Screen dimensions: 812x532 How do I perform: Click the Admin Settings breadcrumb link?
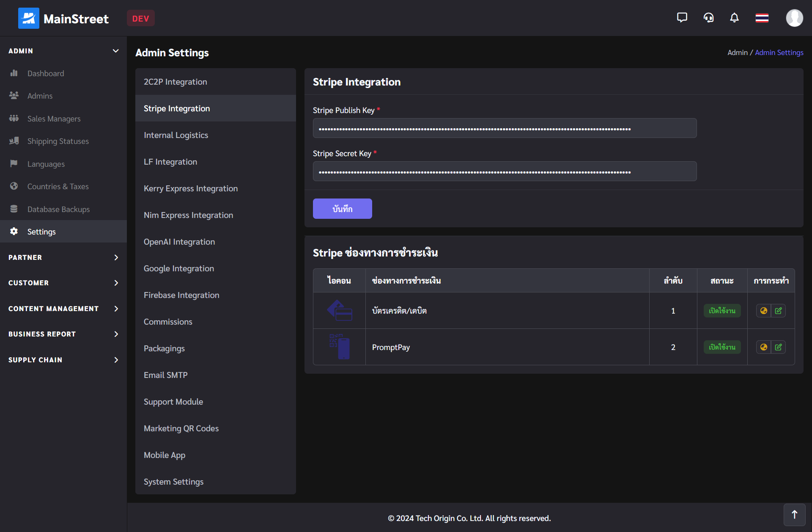pyautogui.click(x=779, y=52)
